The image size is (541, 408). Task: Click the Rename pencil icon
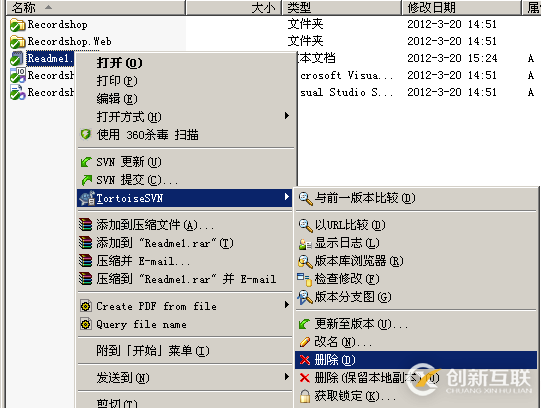[305, 342]
